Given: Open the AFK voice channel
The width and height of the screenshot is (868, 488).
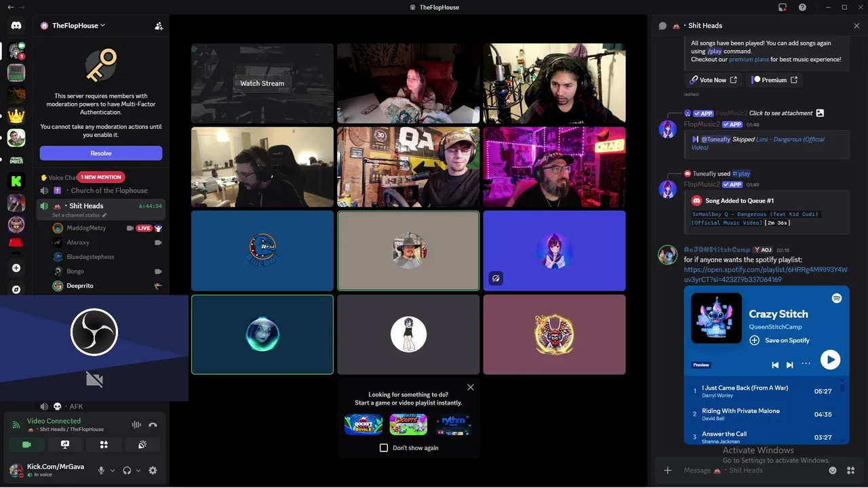Looking at the screenshot, I should [x=101, y=407].
